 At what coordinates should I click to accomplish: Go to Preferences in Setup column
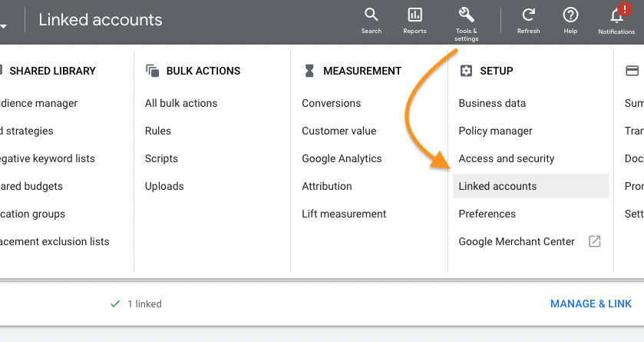(487, 214)
